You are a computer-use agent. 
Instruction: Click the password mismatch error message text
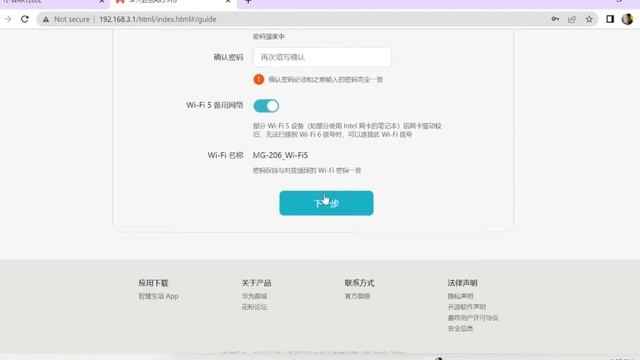point(325,80)
